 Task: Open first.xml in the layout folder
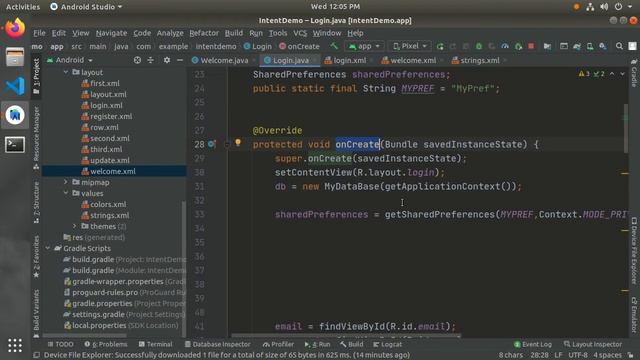tap(105, 83)
